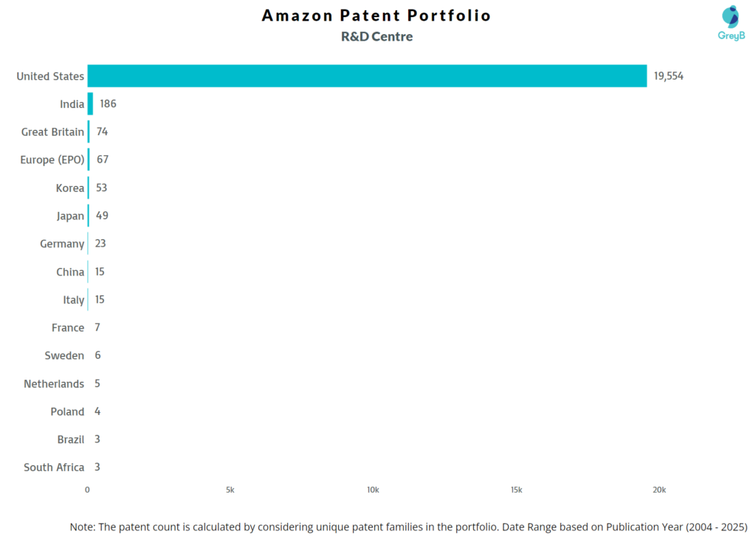Viewport: 756px width, 537px height.
Task: Click the 19,554 value label
Action: [668, 76]
